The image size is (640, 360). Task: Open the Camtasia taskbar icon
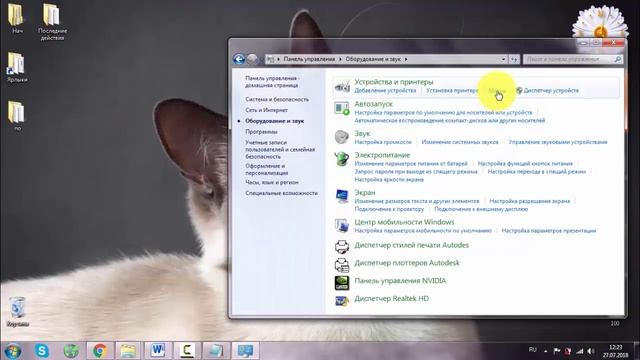pyautogui.click(x=187, y=351)
